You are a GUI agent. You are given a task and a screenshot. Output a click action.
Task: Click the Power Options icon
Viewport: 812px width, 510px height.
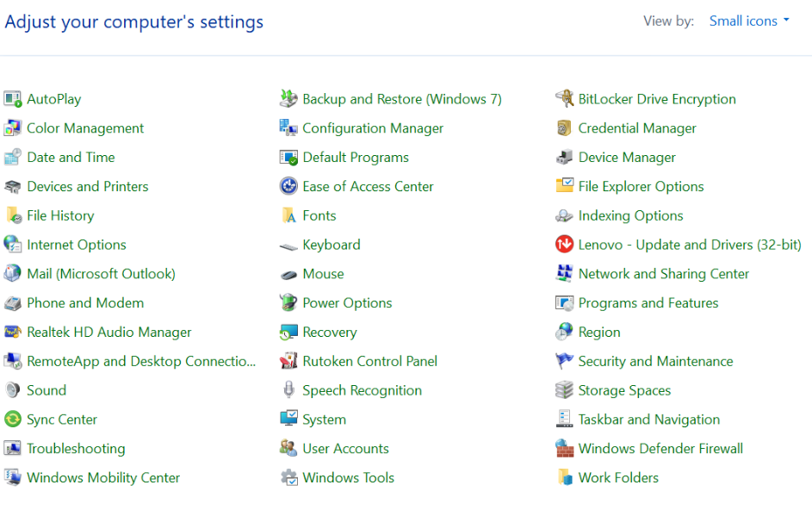pyautogui.click(x=288, y=303)
